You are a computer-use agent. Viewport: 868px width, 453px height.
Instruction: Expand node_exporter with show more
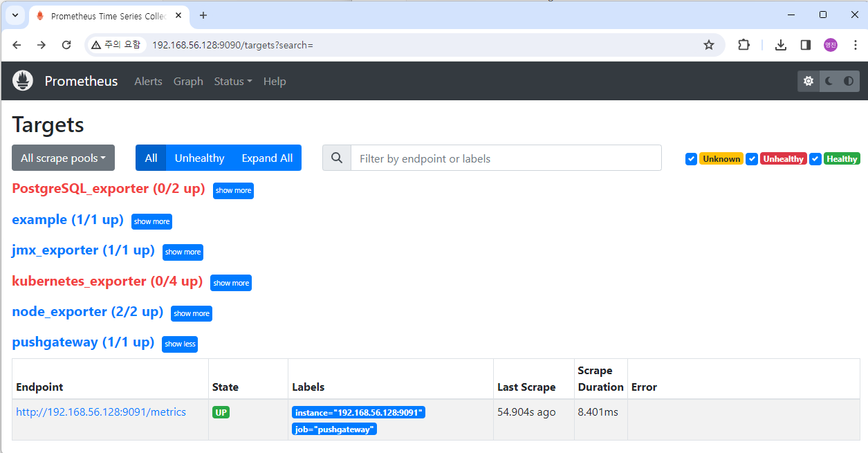coord(192,313)
